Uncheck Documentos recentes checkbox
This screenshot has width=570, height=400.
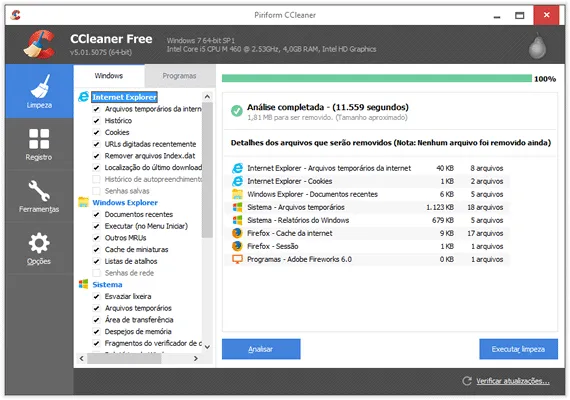[x=96, y=215]
